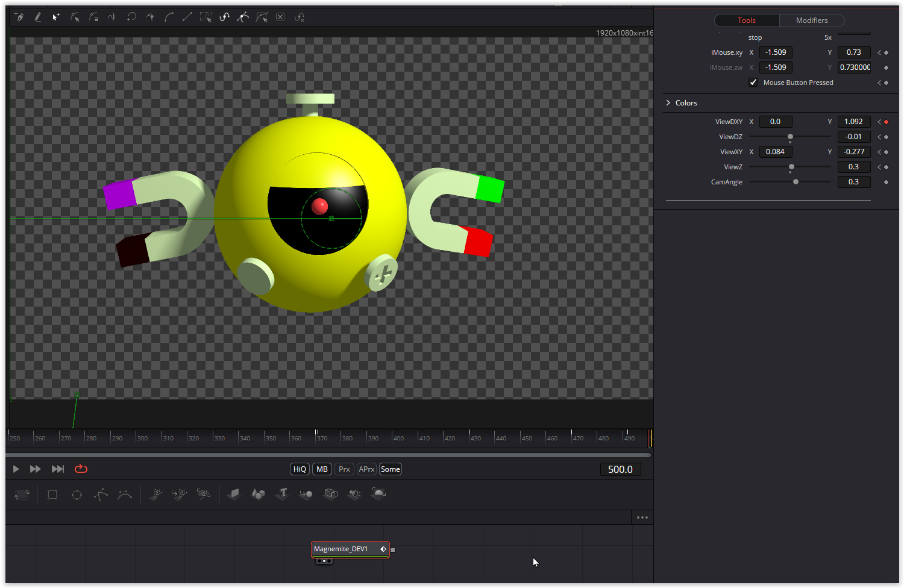The height and width of the screenshot is (588, 904).
Task: Add a Spot Light node
Action: (354, 495)
